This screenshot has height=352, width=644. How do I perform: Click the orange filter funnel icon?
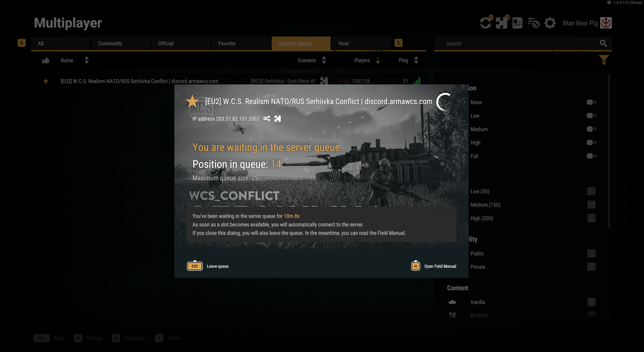coord(604,60)
